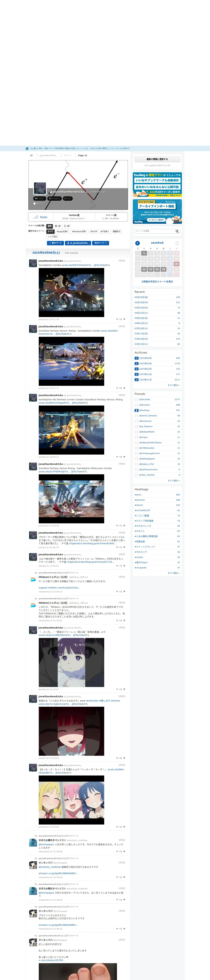Go to the home icon in breadcrumb
This screenshot has width=210, height=980.
click(31, 155)
